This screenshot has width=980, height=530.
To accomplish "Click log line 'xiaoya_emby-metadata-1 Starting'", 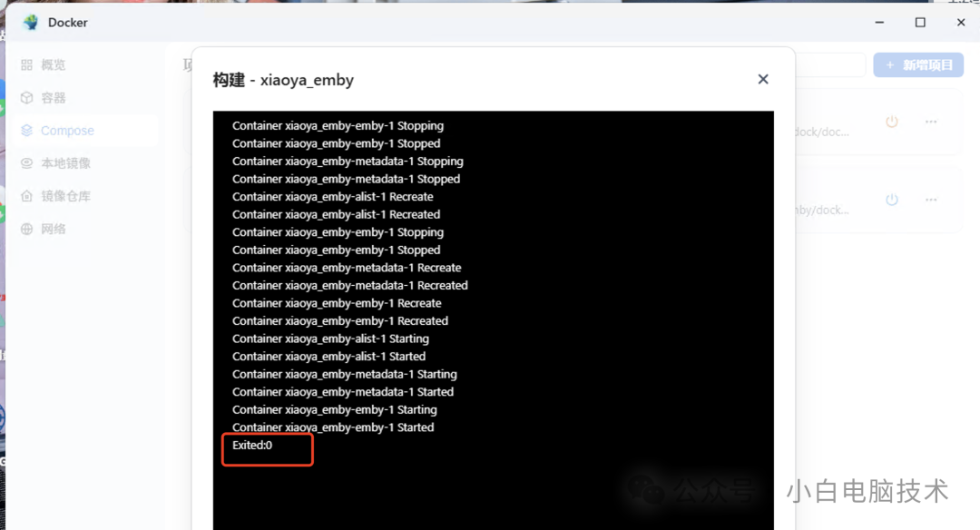I will [x=345, y=375].
